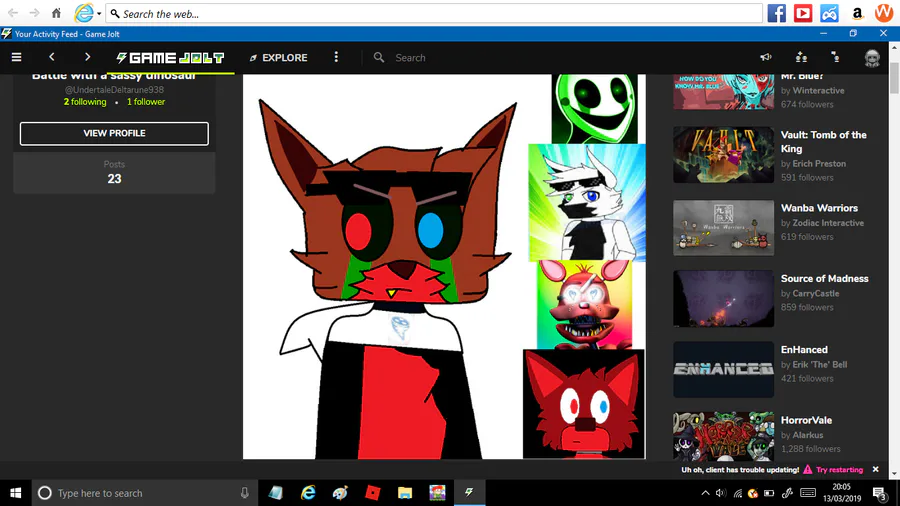The height and width of the screenshot is (506, 900).
Task: Open the EnHanced game link
Action: tap(804, 350)
